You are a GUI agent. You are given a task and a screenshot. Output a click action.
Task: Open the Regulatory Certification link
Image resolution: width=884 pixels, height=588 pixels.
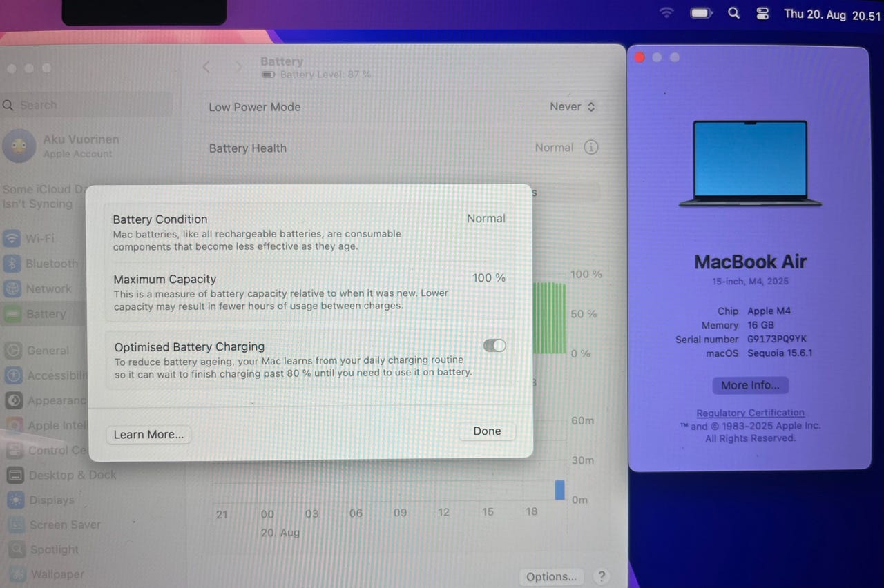750,413
